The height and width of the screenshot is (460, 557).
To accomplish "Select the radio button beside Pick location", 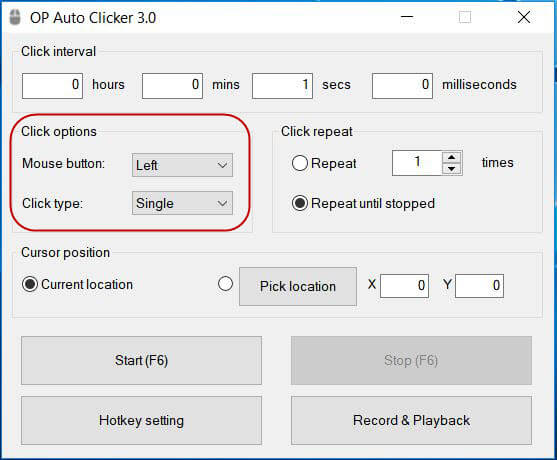I will (225, 284).
